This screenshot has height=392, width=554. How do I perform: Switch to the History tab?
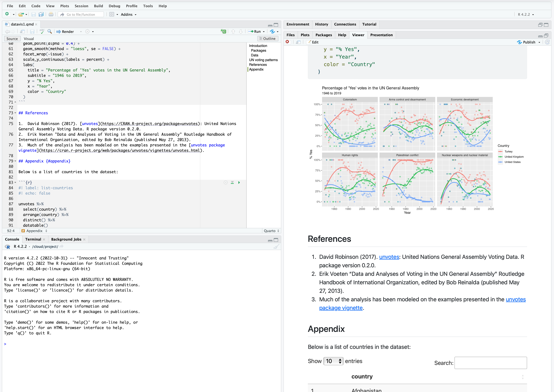322,24
